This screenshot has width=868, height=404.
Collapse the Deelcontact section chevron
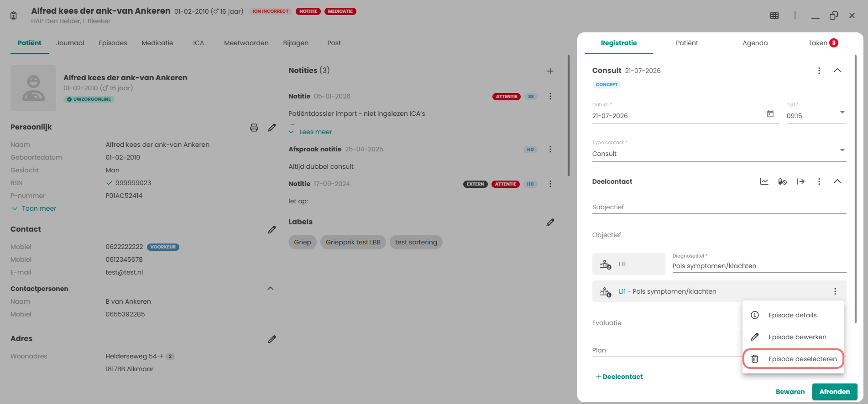837,181
